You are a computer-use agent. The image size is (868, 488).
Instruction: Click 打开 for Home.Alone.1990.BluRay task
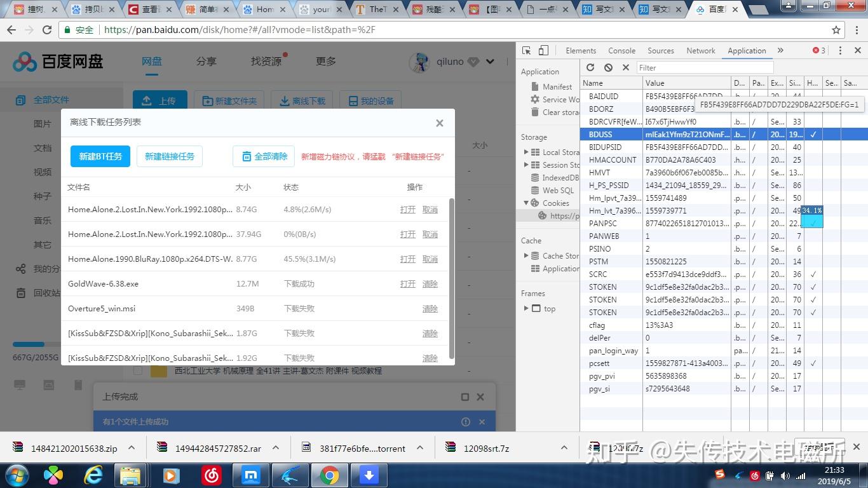click(408, 259)
